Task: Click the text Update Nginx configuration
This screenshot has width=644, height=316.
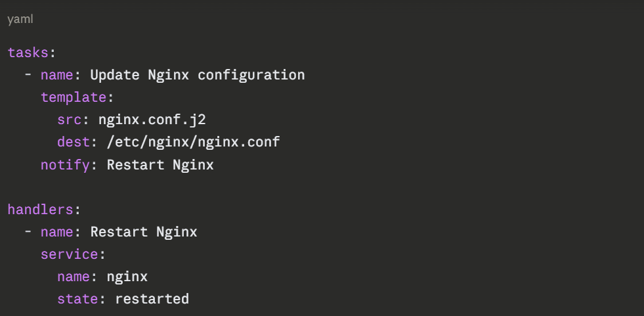Action: [197, 75]
